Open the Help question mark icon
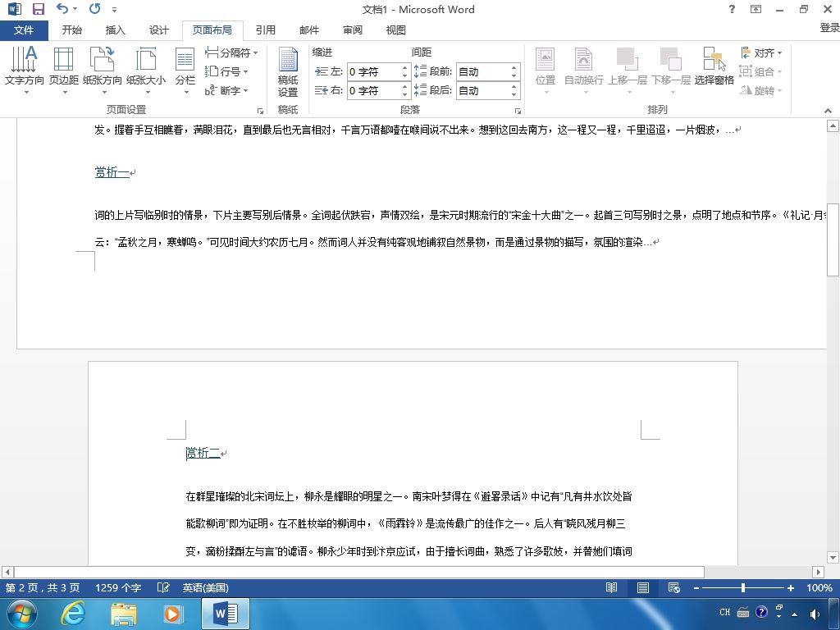This screenshot has width=840, height=630. pyautogui.click(x=733, y=9)
